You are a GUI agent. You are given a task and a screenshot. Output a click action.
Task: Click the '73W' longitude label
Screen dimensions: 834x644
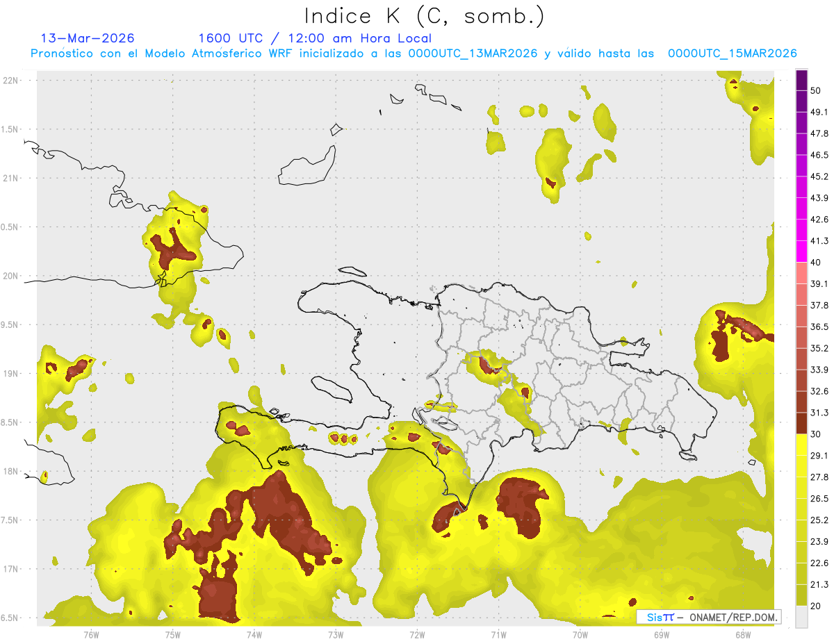336,635
